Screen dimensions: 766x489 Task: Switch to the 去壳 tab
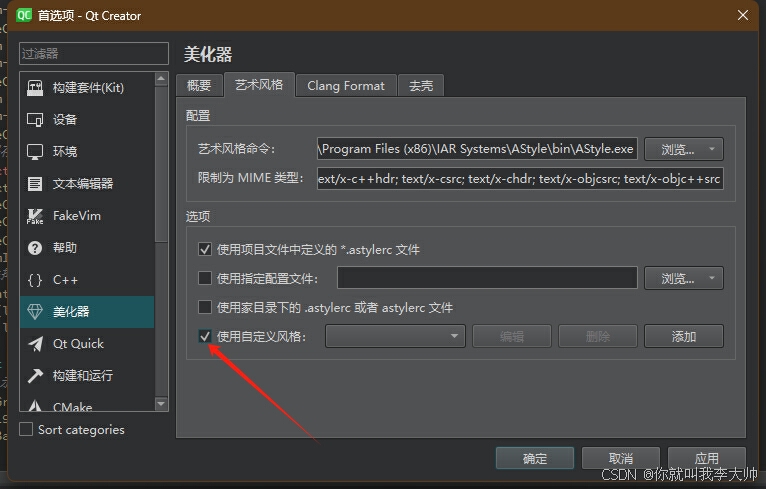(x=421, y=86)
